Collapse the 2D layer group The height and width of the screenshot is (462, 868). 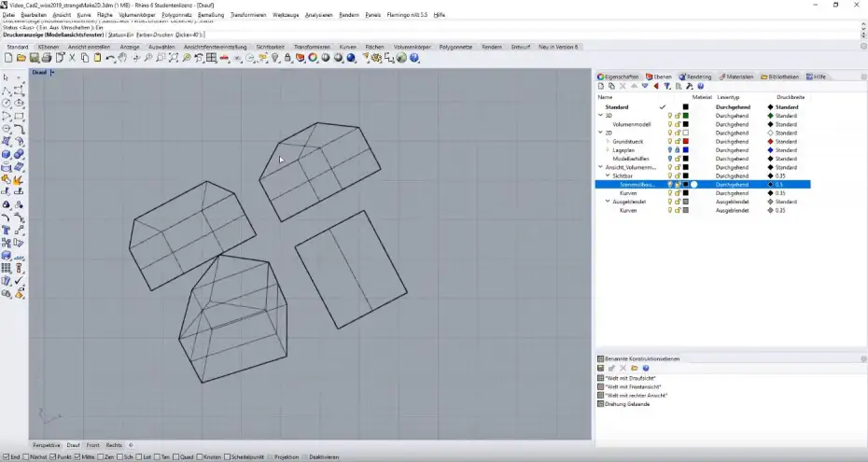coord(601,133)
